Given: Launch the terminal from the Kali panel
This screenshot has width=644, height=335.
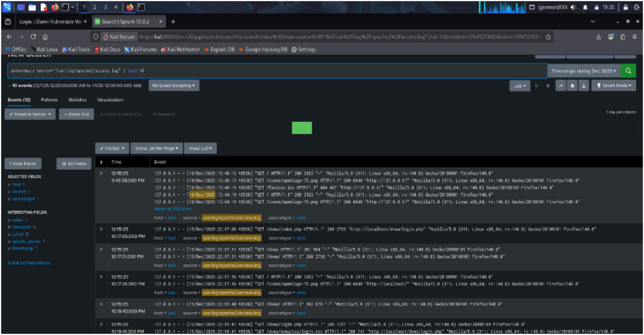Looking at the screenshot, I should coord(65,7).
